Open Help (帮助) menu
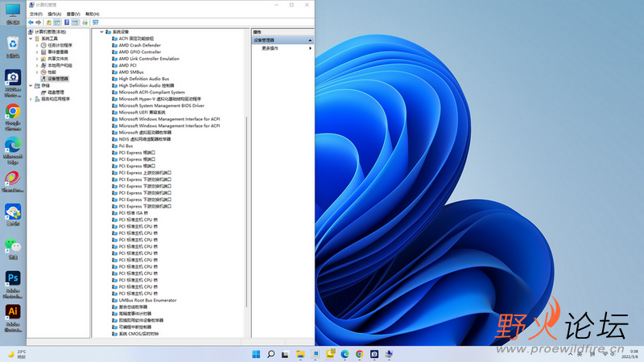The height and width of the screenshot is (362, 644). 93,14
